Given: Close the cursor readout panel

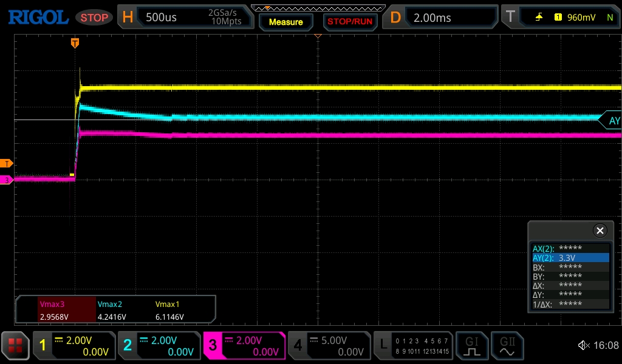Looking at the screenshot, I should [600, 231].
